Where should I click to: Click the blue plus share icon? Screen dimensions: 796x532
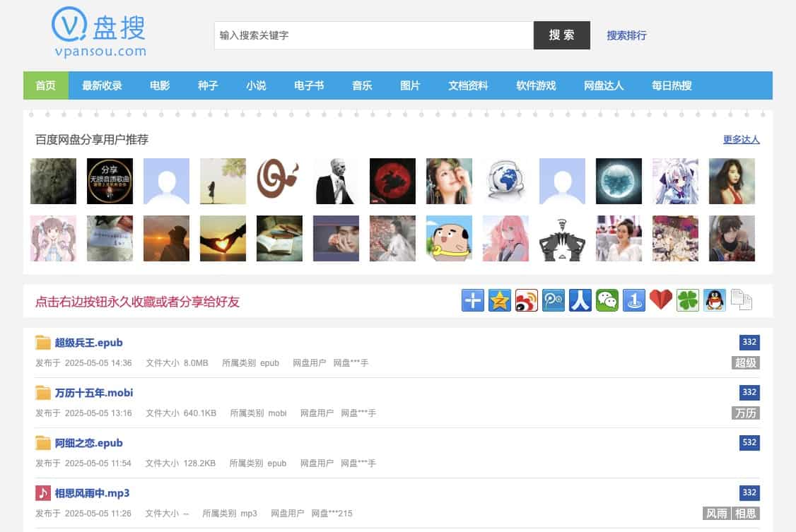(472, 300)
